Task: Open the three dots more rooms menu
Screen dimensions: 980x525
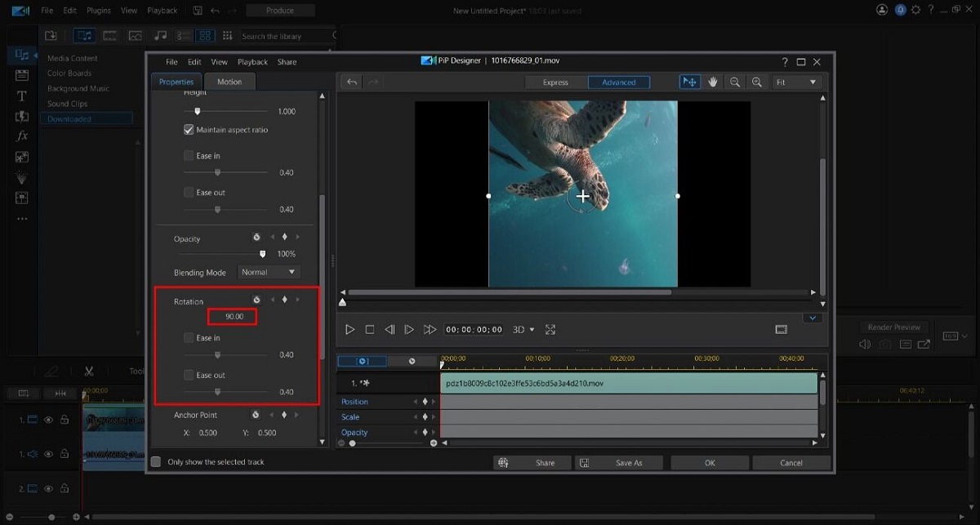Action: (22, 218)
